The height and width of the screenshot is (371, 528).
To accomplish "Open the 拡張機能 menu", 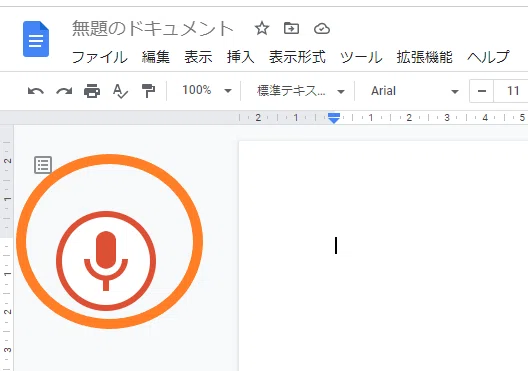I will point(425,57).
